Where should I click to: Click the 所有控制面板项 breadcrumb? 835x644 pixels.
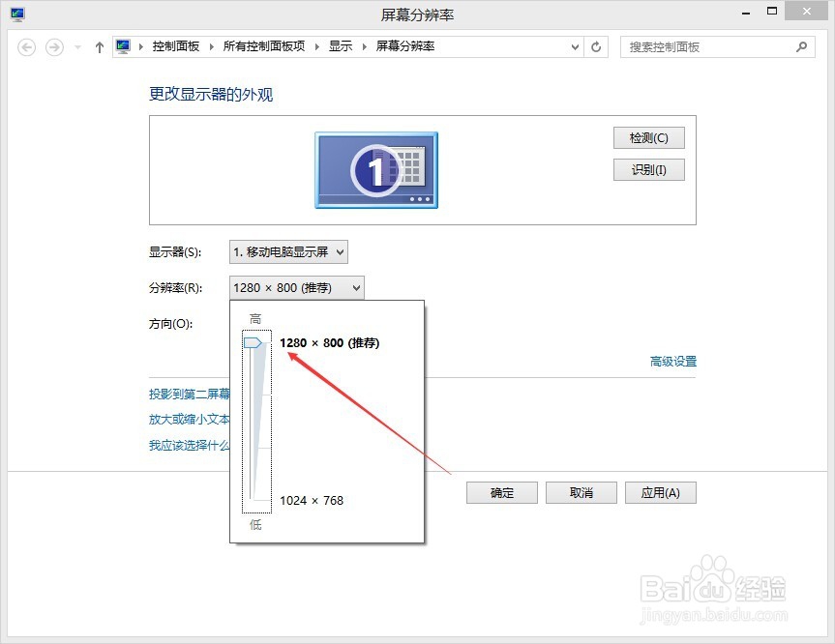pos(263,46)
